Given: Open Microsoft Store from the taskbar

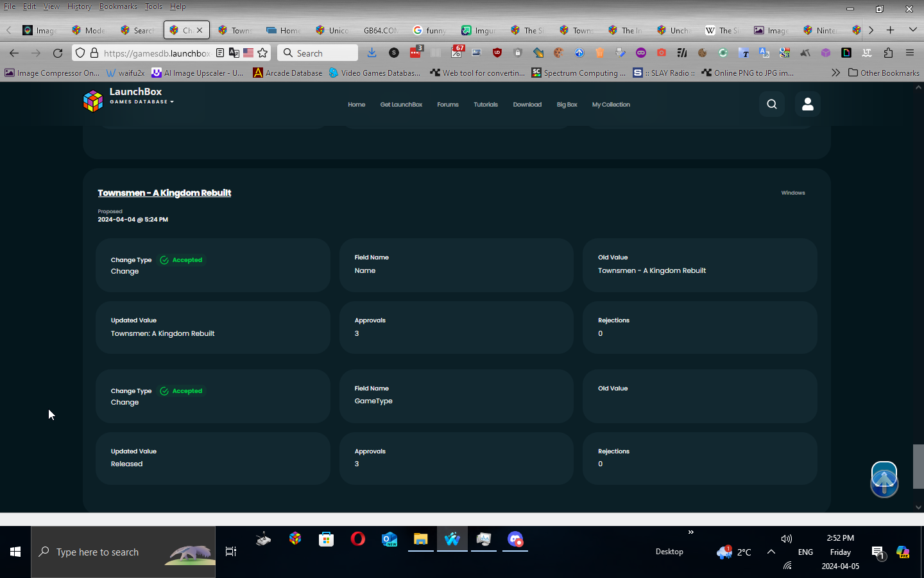Looking at the screenshot, I should click(x=327, y=539).
